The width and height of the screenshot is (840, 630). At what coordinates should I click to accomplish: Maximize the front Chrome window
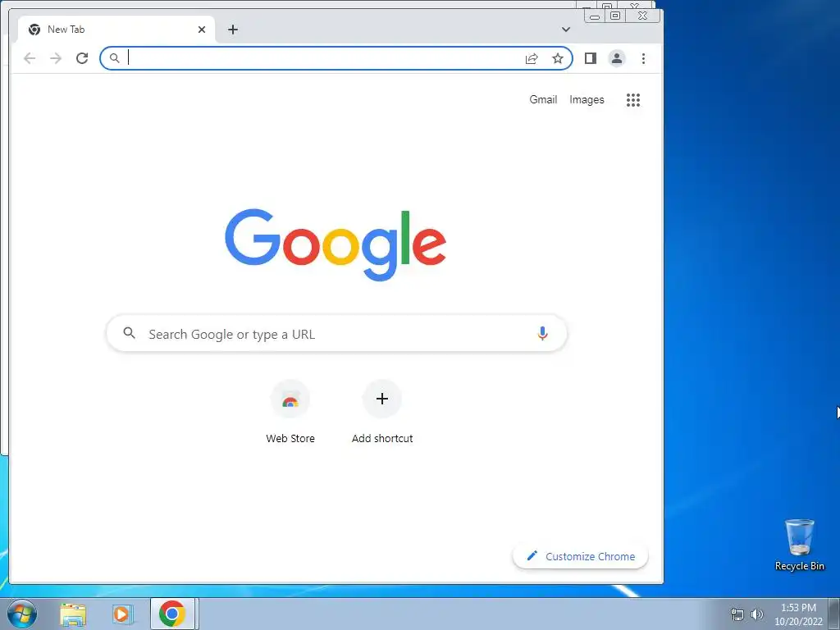(x=615, y=16)
